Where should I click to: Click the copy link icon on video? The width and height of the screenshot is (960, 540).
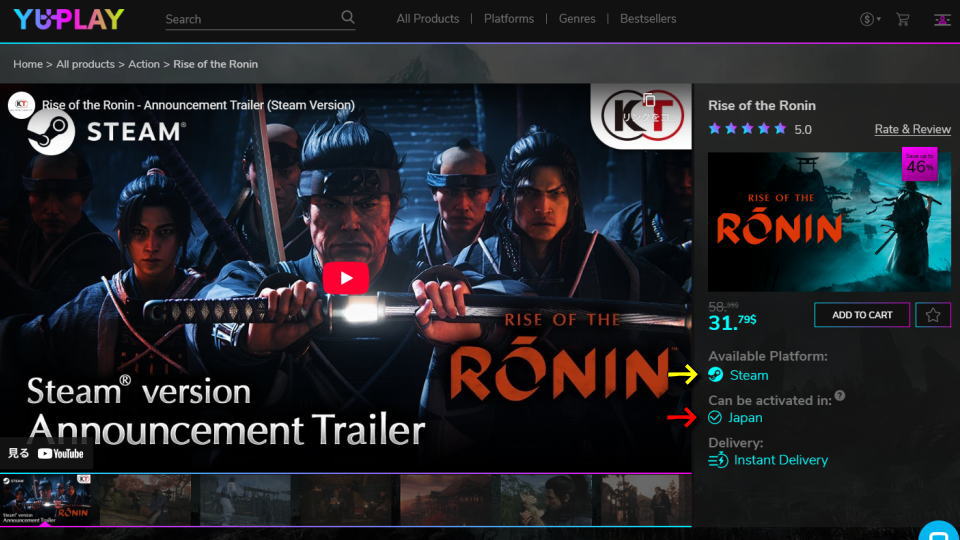click(x=650, y=100)
